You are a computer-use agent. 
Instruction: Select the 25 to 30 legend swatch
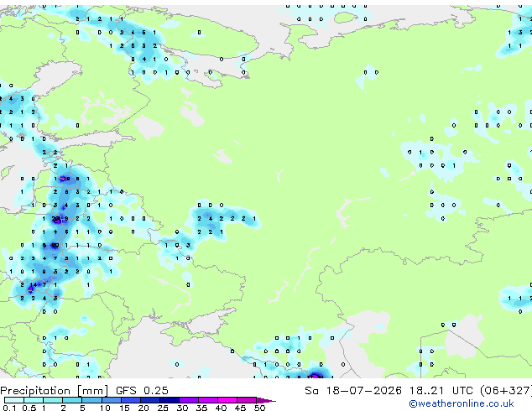pyautogui.click(x=170, y=400)
